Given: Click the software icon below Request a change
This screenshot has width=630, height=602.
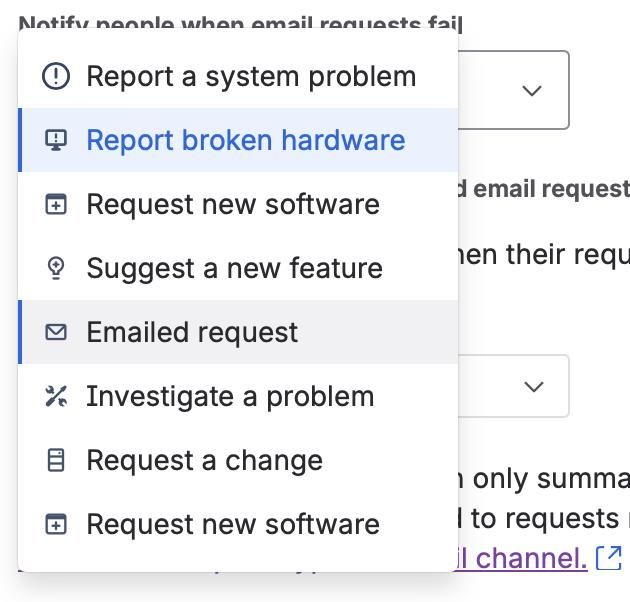Looking at the screenshot, I should click(56, 524).
